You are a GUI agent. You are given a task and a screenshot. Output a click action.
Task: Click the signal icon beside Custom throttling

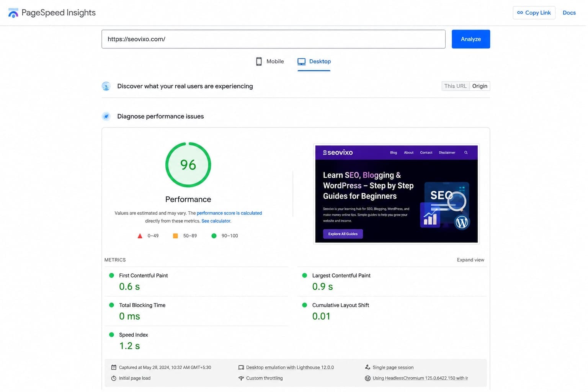[241, 378]
